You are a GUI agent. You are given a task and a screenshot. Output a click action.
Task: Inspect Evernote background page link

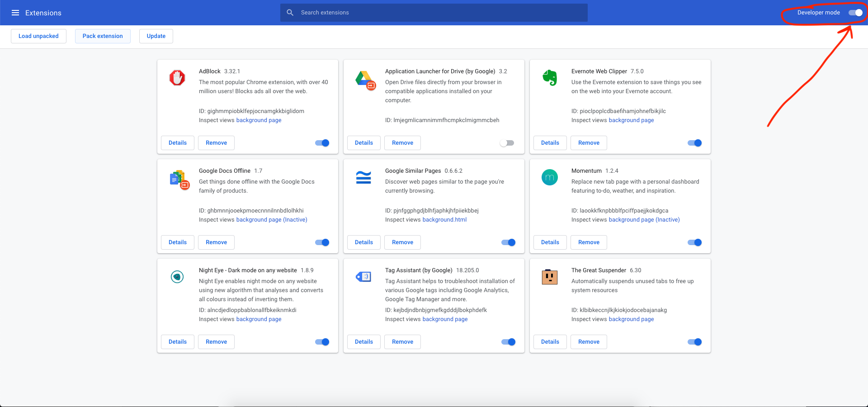click(631, 120)
